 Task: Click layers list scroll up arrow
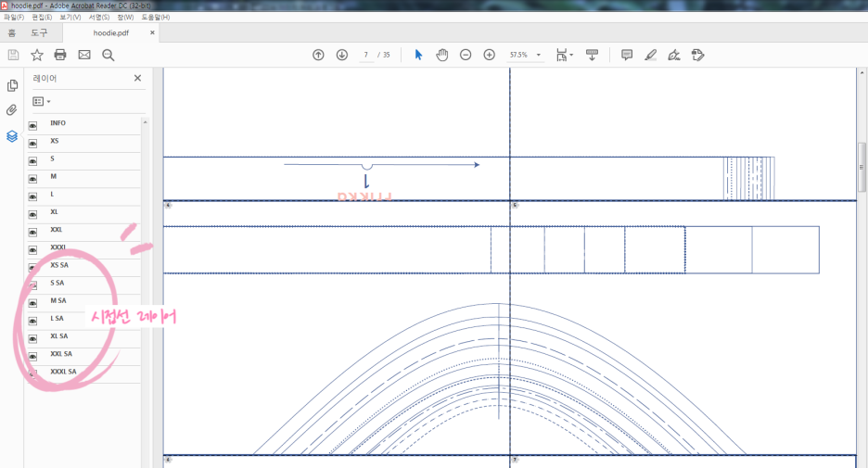tap(145, 121)
